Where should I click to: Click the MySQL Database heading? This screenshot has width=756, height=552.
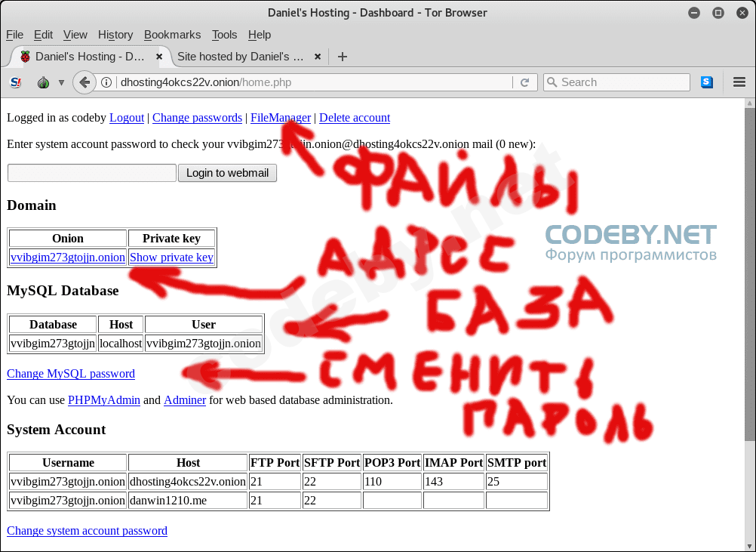tap(63, 291)
